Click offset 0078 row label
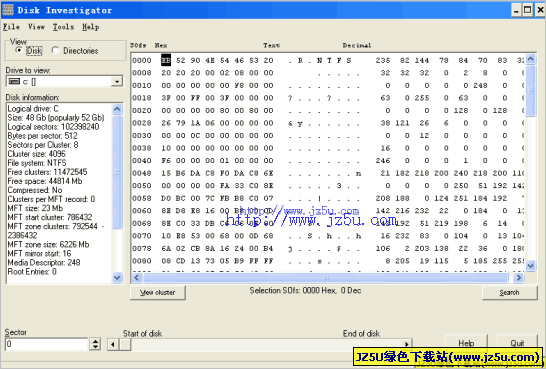The height and width of the screenshot is (369, 546). [x=142, y=248]
